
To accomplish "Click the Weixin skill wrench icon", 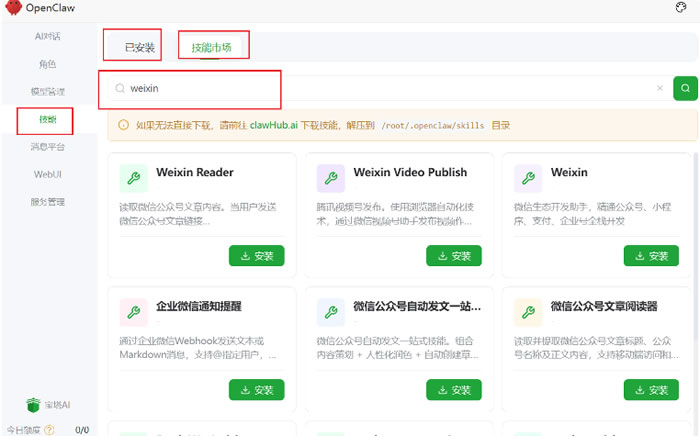I will click(528, 178).
